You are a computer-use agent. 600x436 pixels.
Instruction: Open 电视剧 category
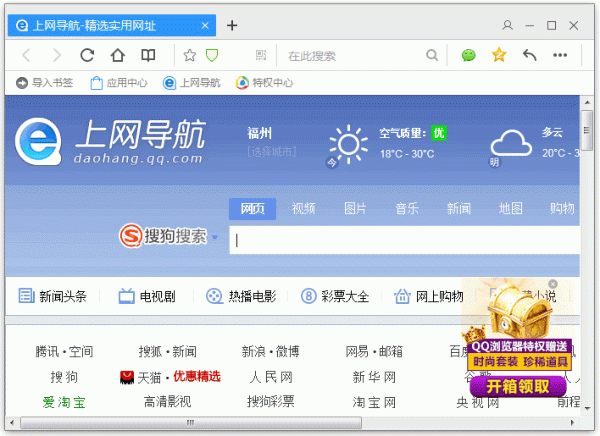[x=147, y=296]
